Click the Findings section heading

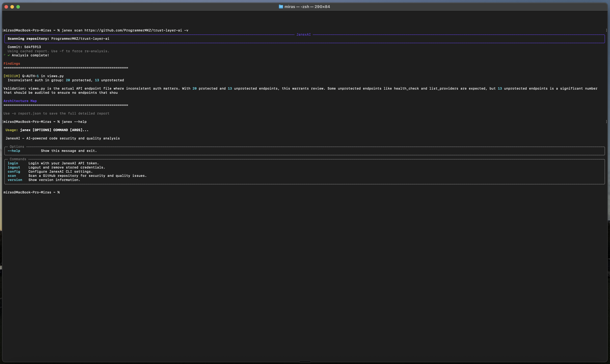(12, 63)
